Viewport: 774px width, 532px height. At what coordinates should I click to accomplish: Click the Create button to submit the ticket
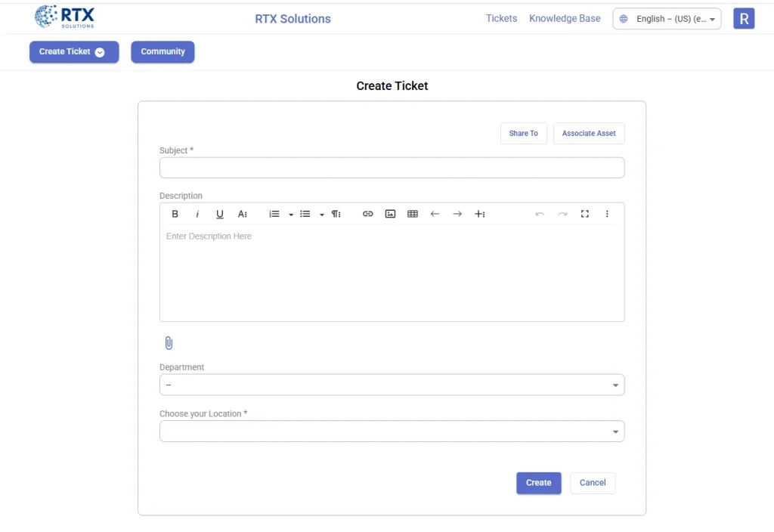coord(538,482)
